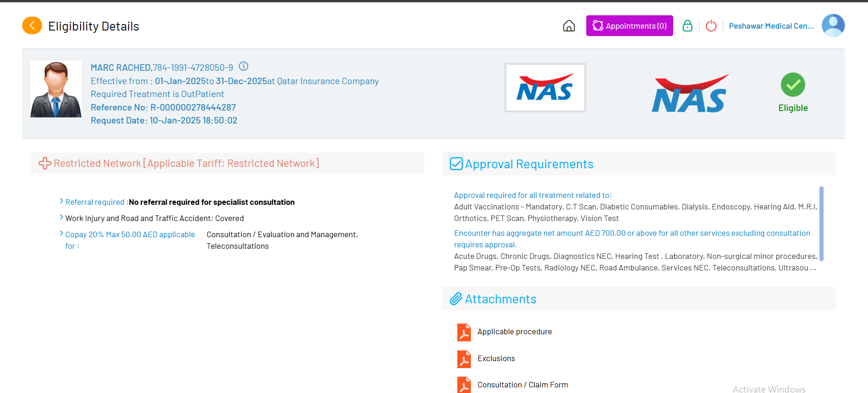Image resolution: width=868 pixels, height=393 pixels.
Task: Click the patient name MARC RACHED
Action: [121, 68]
